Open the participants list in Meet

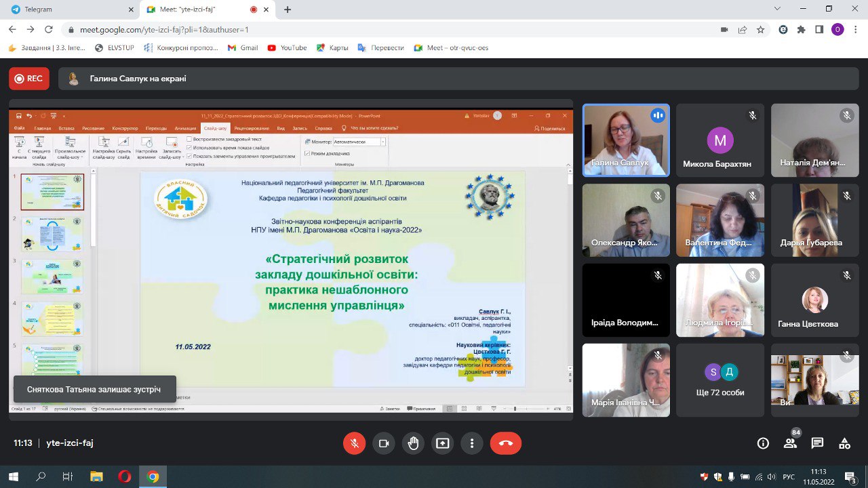click(790, 443)
